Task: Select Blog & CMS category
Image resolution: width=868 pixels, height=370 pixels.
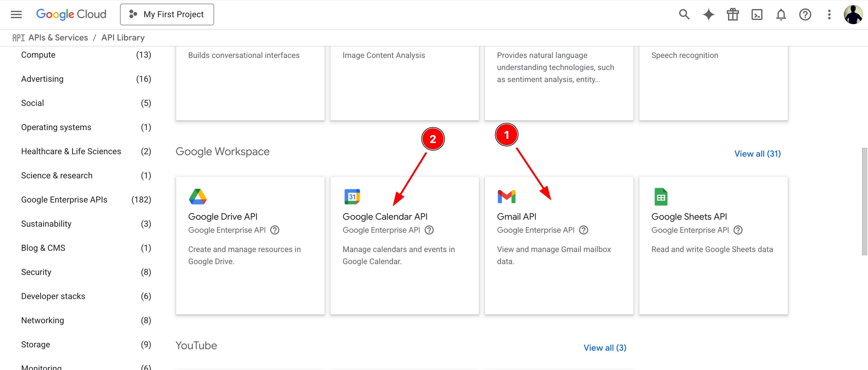Action: point(86,248)
